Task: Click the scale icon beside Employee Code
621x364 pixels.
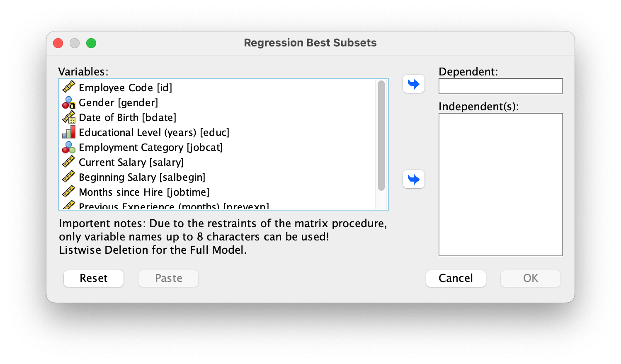Action: tap(69, 87)
